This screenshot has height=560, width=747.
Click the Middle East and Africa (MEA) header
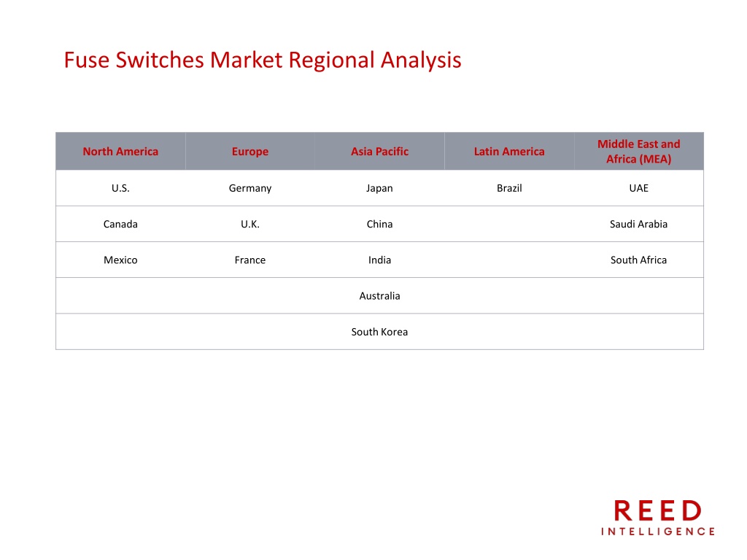639,152
